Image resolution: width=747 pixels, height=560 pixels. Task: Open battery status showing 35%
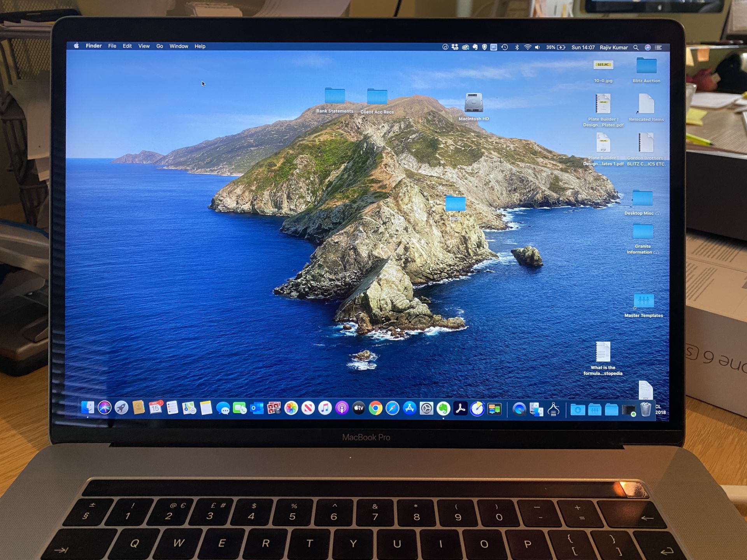tap(556, 47)
